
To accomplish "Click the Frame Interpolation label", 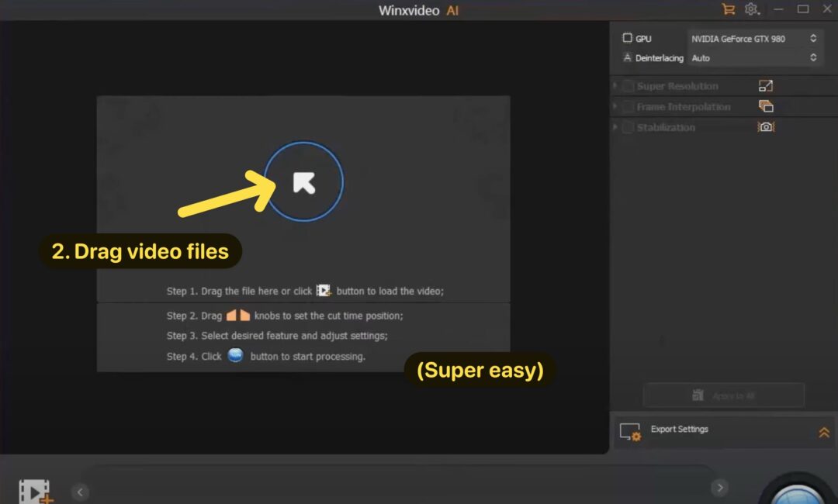I will coord(684,107).
